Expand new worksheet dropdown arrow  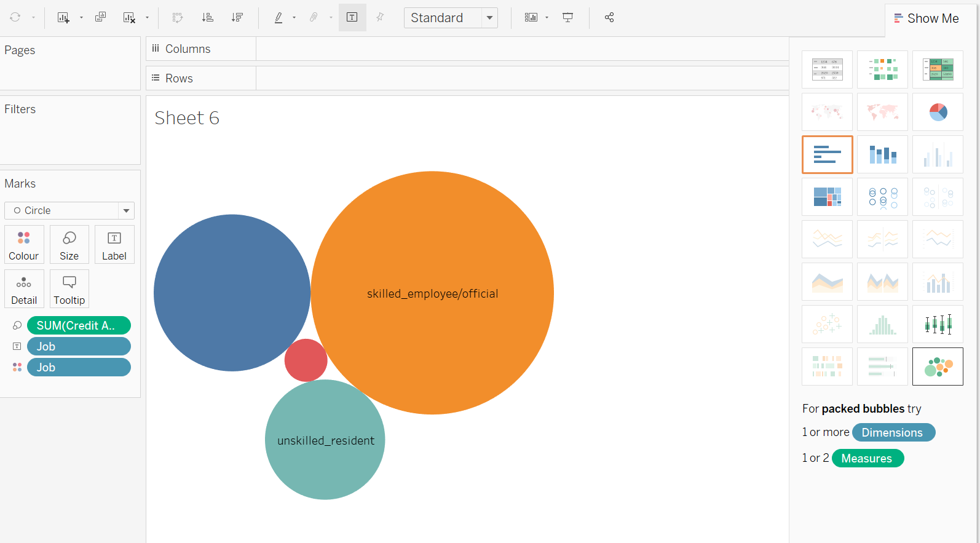point(81,18)
